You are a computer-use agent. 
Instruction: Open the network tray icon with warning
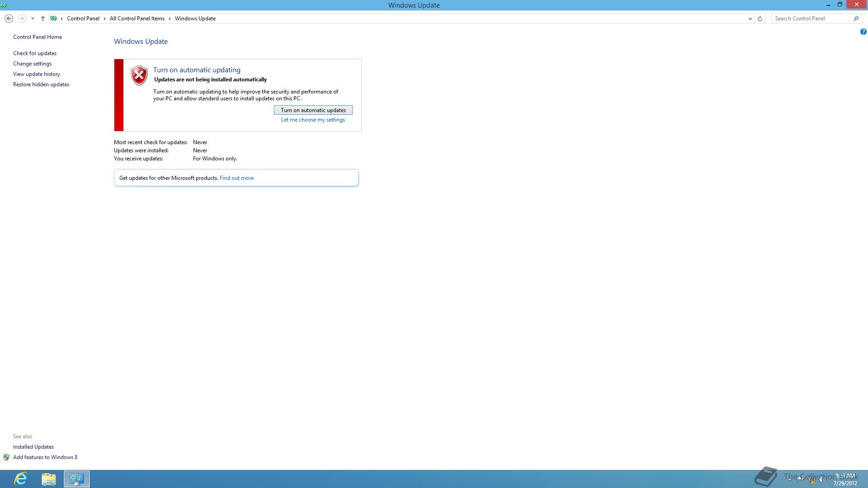coord(811,479)
